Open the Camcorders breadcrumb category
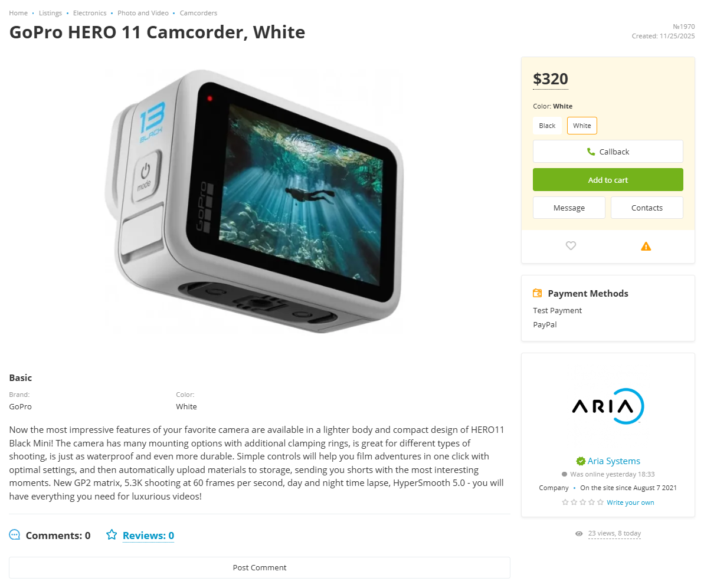 click(198, 13)
